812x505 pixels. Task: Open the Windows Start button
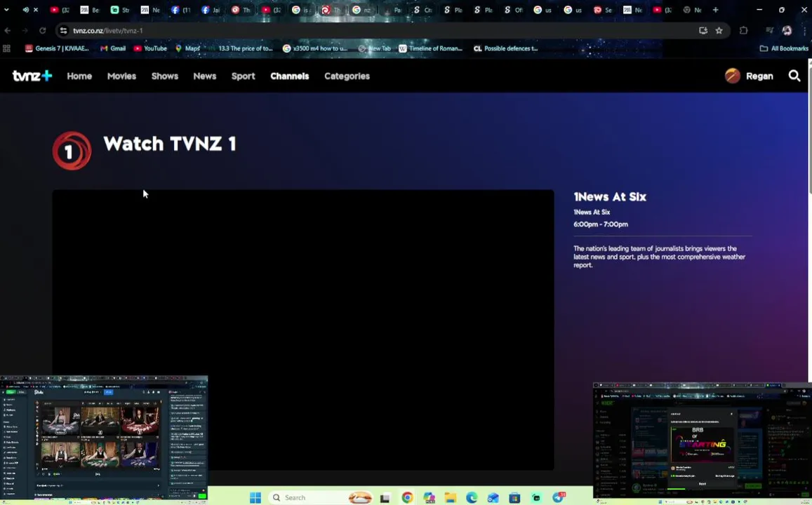coord(255,498)
